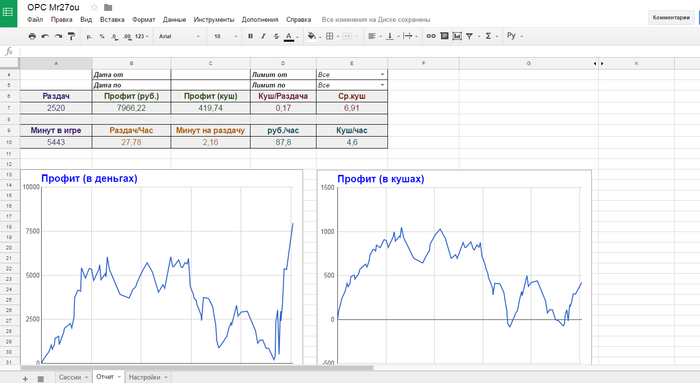Open text color picker
The image size is (700, 383).
pyautogui.click(x=289, y=37)
